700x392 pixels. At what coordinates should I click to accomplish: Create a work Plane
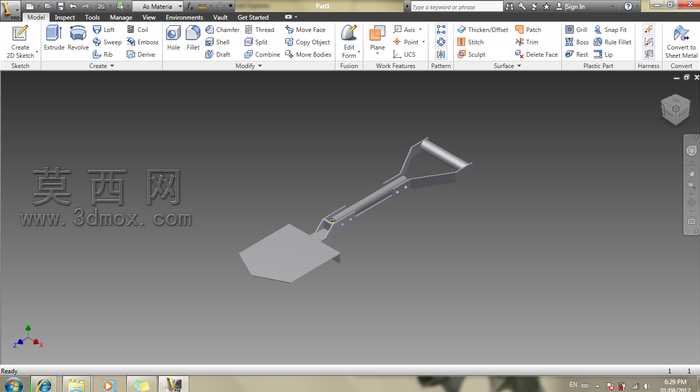coord(377,37)
